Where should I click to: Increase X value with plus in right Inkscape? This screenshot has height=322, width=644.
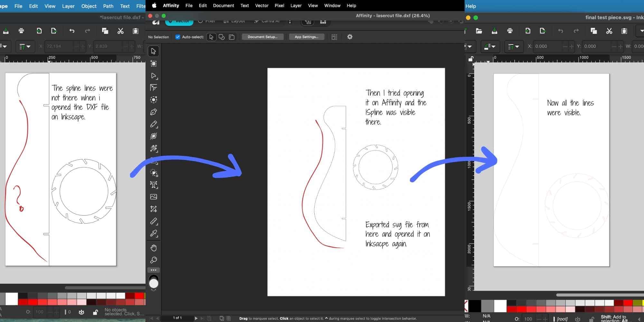click(572, 46)
